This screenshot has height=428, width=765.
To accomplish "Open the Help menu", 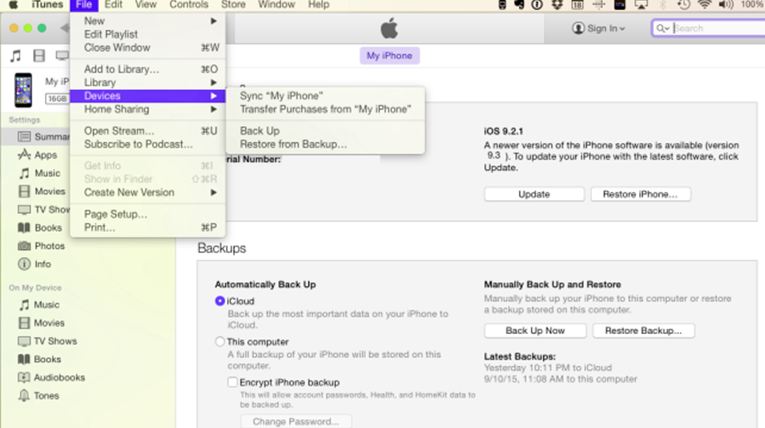I will coord(319,5).
